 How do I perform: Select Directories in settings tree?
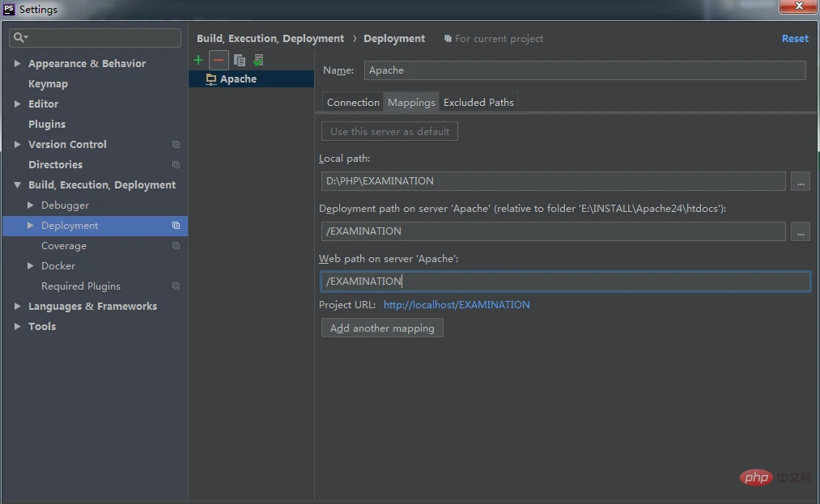pyautogui.click(x=55, y=165)
